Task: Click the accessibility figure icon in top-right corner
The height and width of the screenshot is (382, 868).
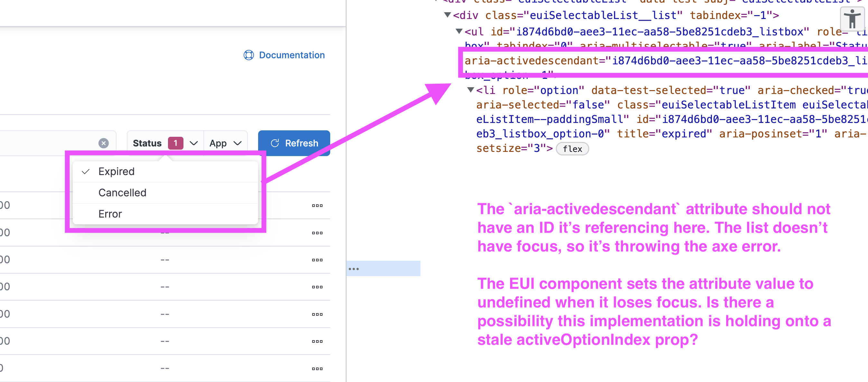Action: click(852, 19)
